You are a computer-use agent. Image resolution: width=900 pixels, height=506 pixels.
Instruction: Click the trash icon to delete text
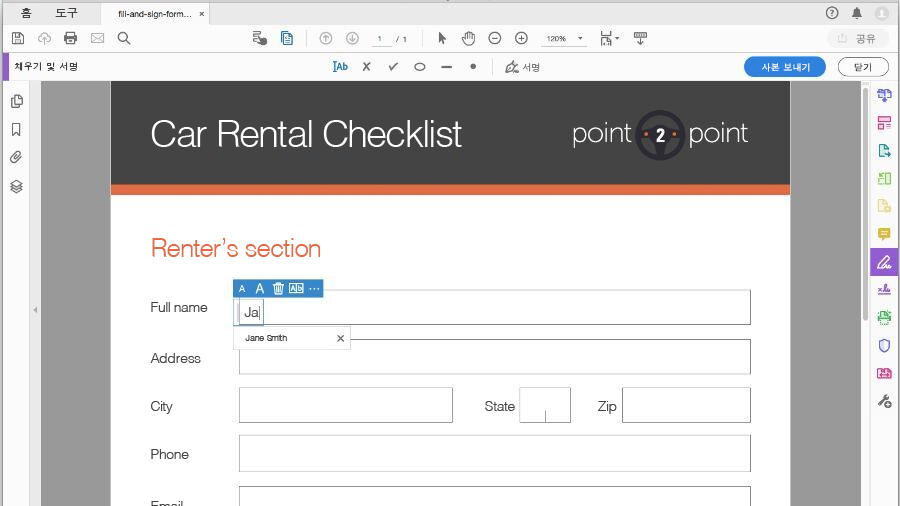[278, 288]
